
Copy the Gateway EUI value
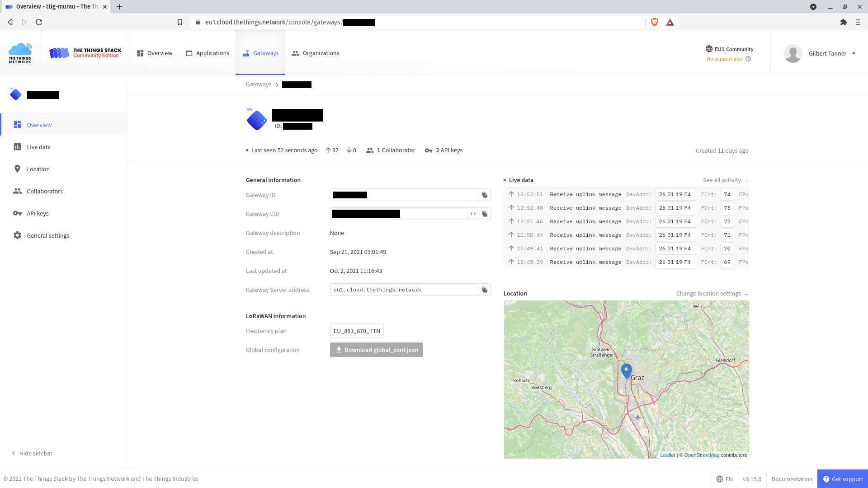pos(485,214)
